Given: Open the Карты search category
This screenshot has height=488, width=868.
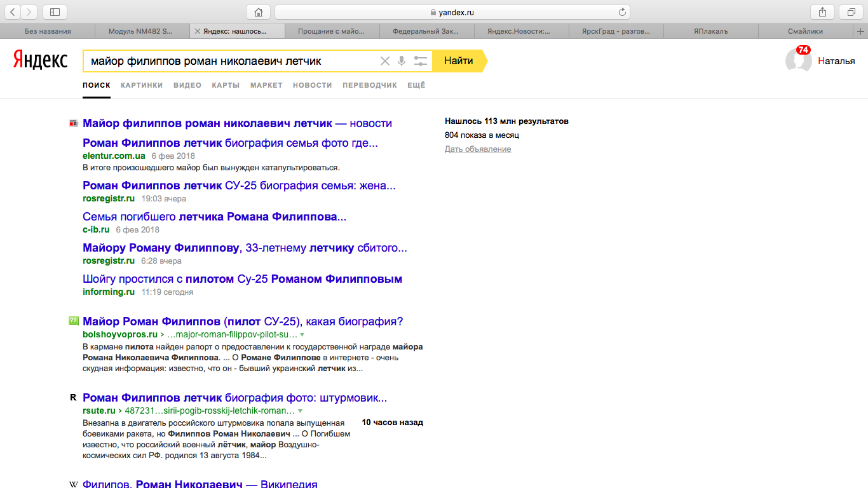Looking at the screenshot, I should click(x=226, y=85).
